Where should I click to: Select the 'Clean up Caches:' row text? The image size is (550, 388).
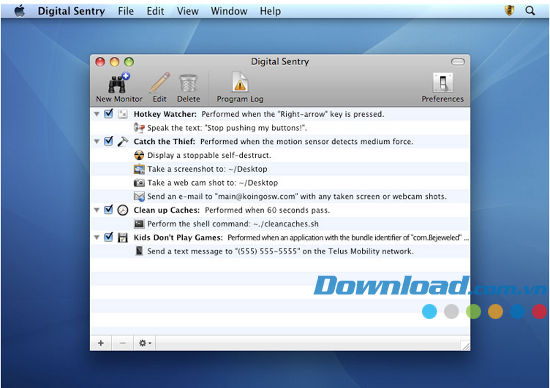click(x=232, y=210)
